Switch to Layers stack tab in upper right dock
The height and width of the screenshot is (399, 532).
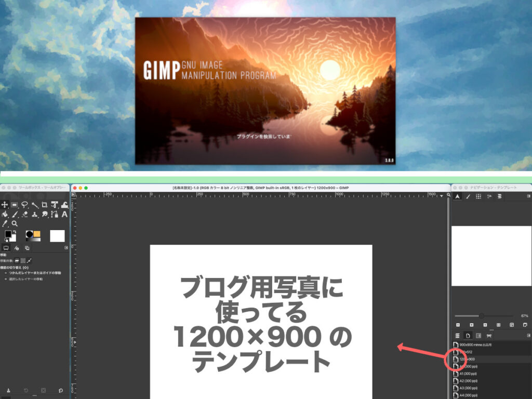[x=500, y=196]
